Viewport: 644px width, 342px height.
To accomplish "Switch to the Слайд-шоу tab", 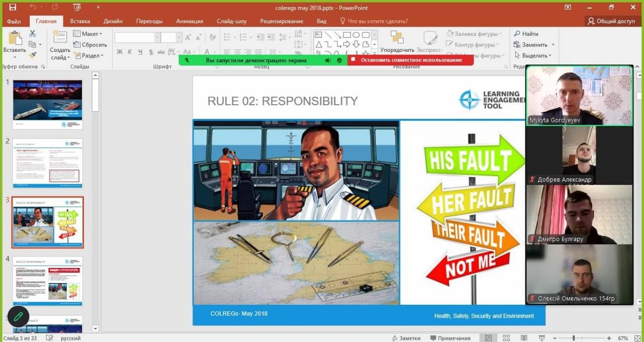I will [231, 21].
